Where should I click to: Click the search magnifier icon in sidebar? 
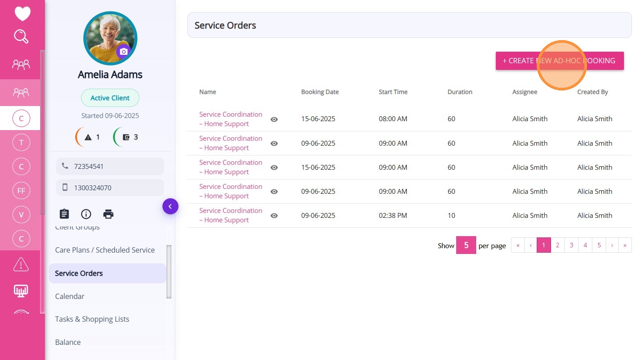(x=21, y=36)
